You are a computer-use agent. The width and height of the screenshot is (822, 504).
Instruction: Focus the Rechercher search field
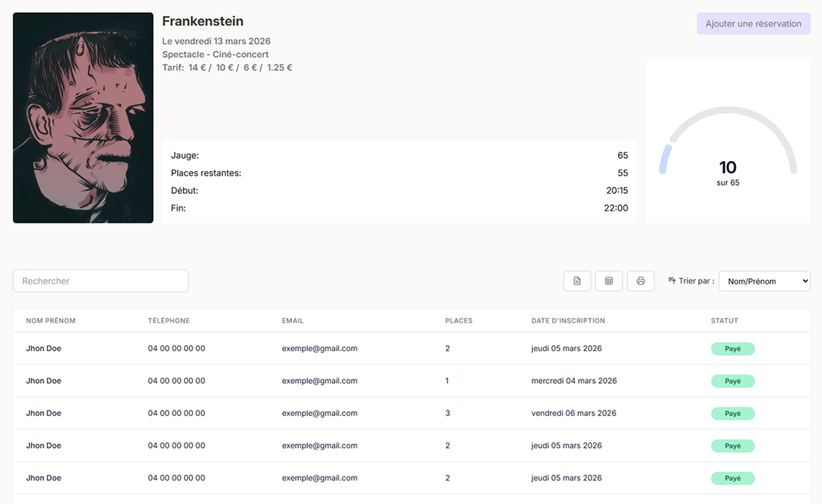pos(100,281)
